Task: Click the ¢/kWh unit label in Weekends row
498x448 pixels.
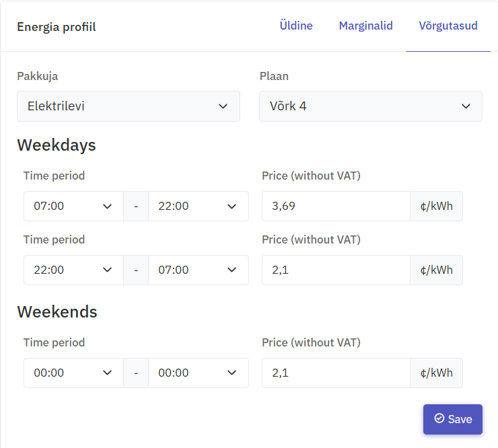Action: tap(436, 373)
